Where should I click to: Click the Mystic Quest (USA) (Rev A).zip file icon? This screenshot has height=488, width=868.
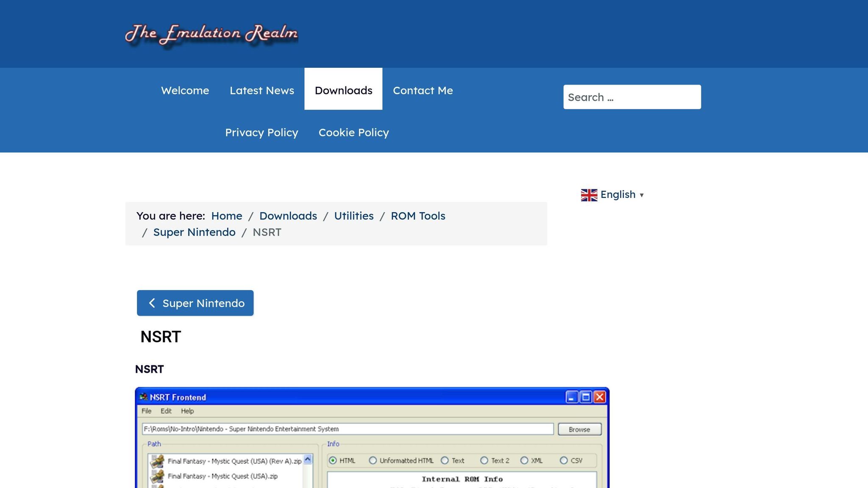pyautogui.click(x=157, y=461)
